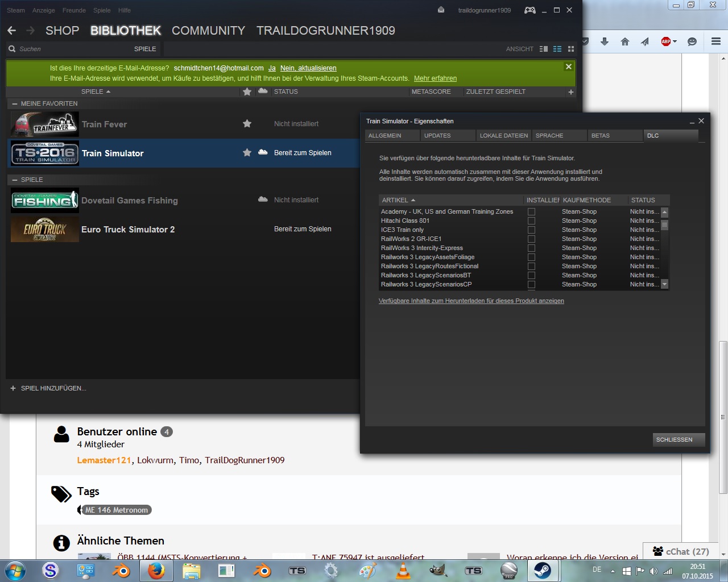The height and width of the screenshot is (582, 728).
Task: Check the LegacyRoutesFictional install box
Action: 531,266
